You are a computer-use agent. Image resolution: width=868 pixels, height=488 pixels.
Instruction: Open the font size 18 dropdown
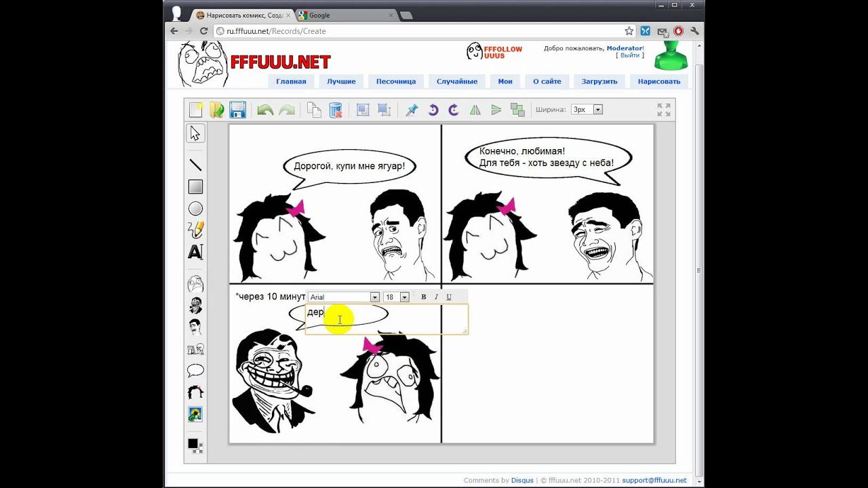396,297
